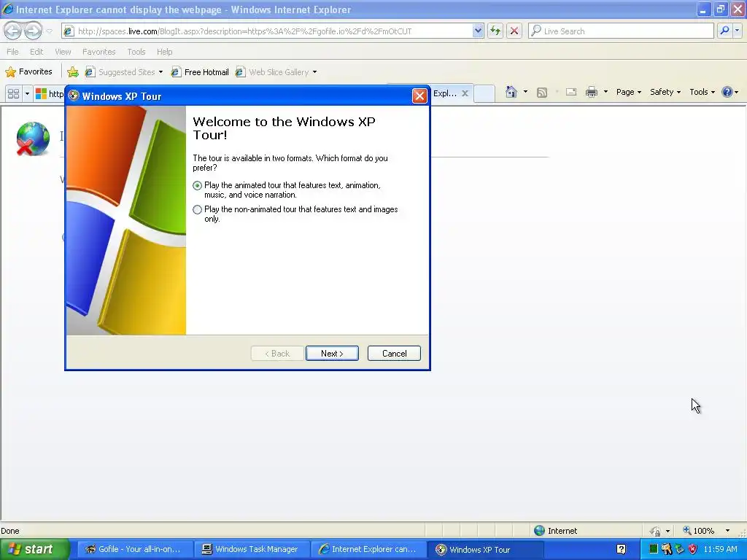This screenshot has height=560, width=747.
Task: Click the Print icon
Action: click(x=591, y=92)
